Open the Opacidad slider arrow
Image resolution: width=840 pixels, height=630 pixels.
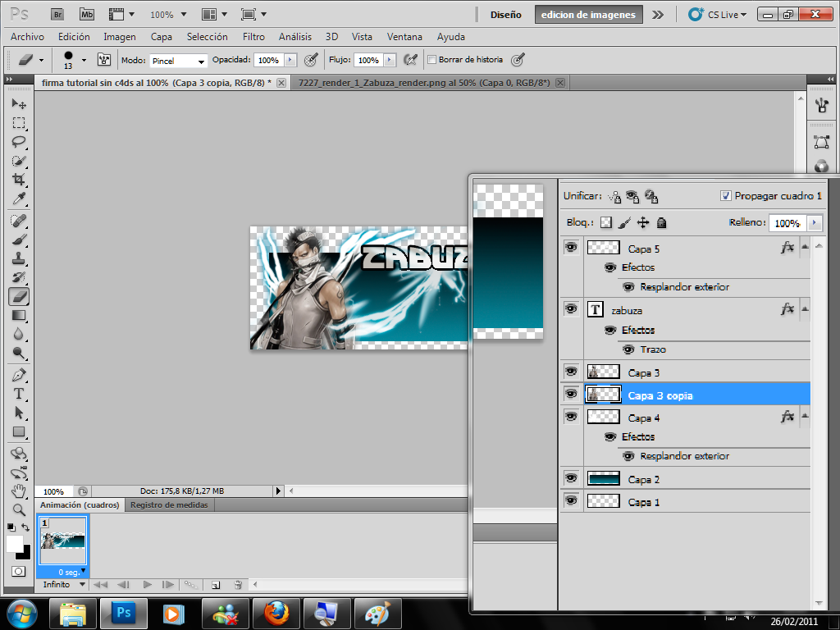click(290, 59)
